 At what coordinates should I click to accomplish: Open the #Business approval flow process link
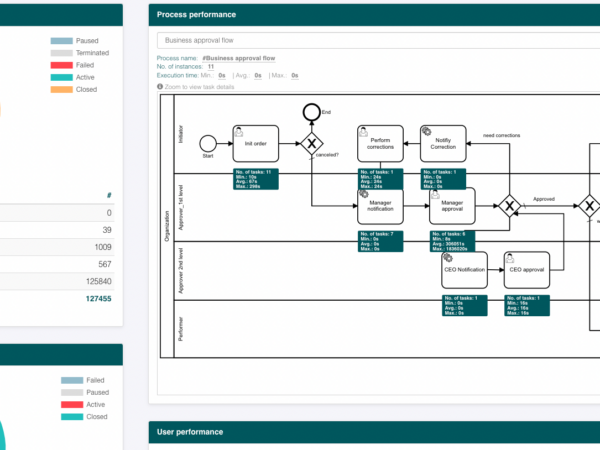(x=238, y=58)
